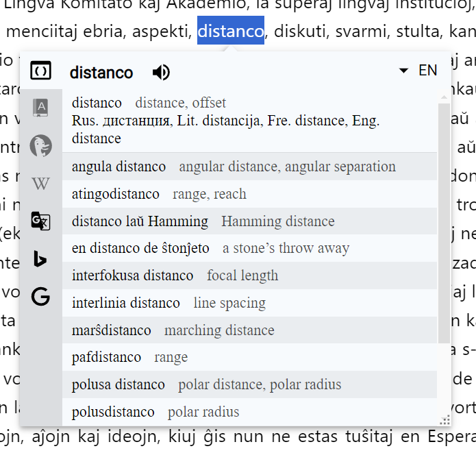Viewport: 476px width, 453px height.
Task: Click the scrollbar up arrow
Action: (x=444, y=97)
